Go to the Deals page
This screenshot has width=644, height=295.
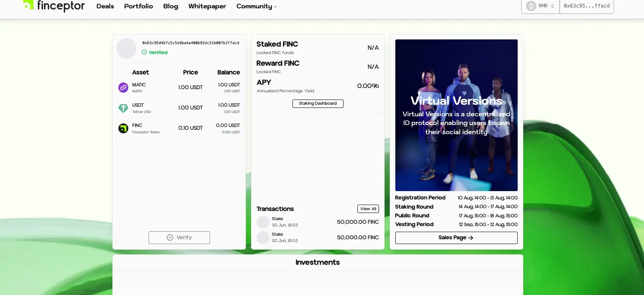pyautogui.click(x=105, y=6)
